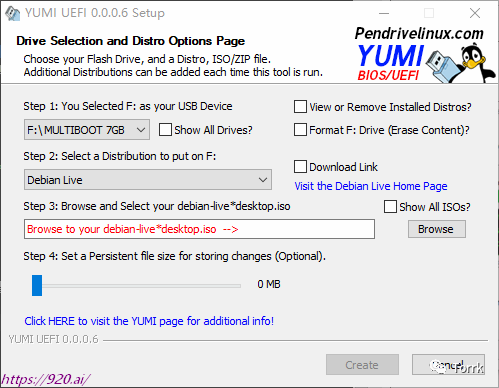The image size is (499, 388).
Task: Click the YUMI app icon in title bar
Action: 12,13
